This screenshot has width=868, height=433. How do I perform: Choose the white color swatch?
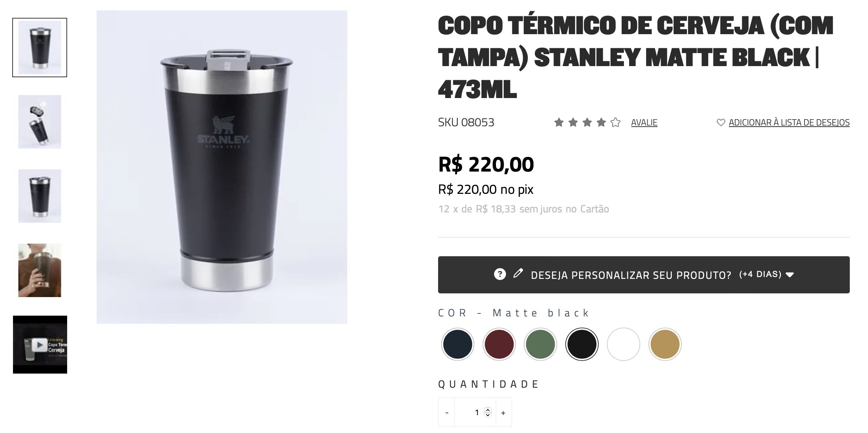pos(623,344)
